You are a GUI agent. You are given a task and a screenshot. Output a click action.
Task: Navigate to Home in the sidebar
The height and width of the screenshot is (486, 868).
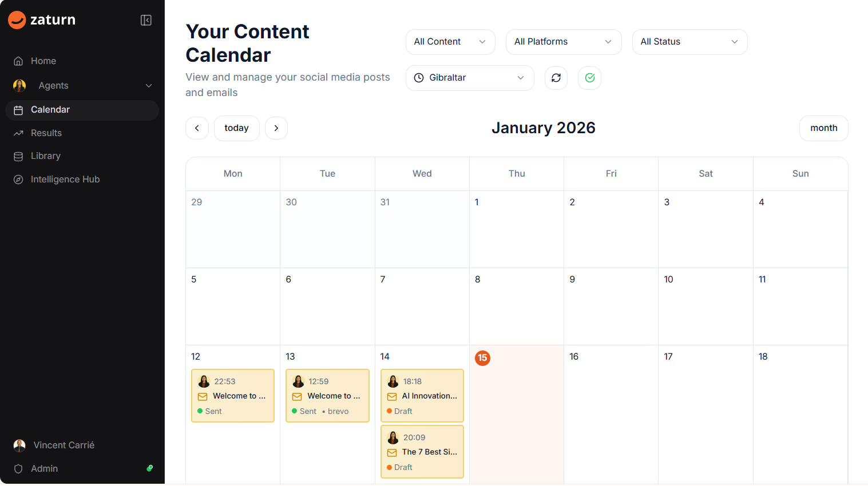pyautogui.click(x=43, y=61)
